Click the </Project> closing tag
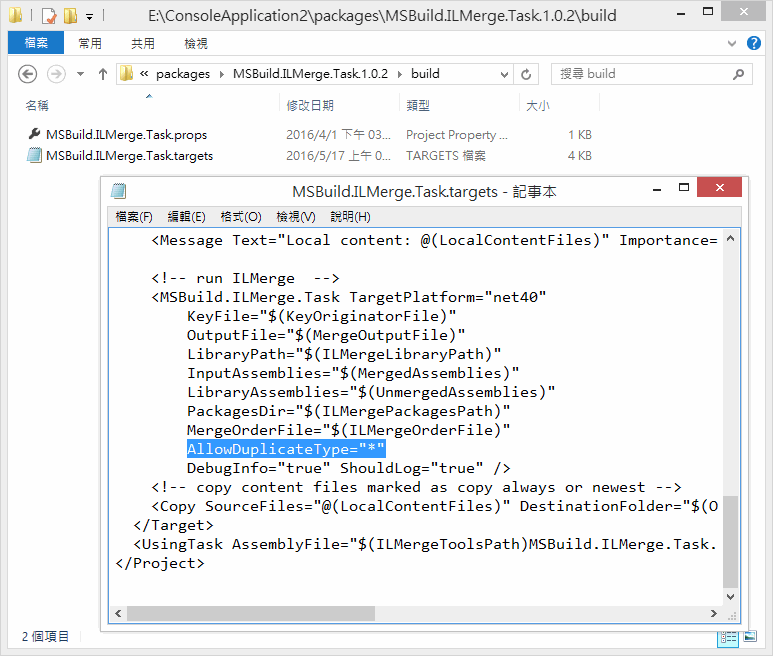The image size is (773, 656). point(160,563)
